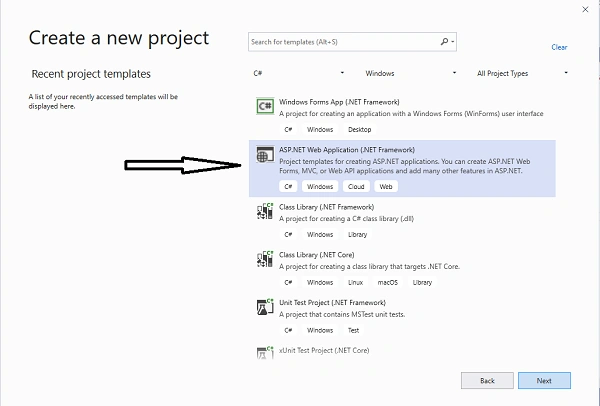Click the ASP.NET Web Application globe icon
This screenshot has height=406, width=600.
tap(265, 154)
